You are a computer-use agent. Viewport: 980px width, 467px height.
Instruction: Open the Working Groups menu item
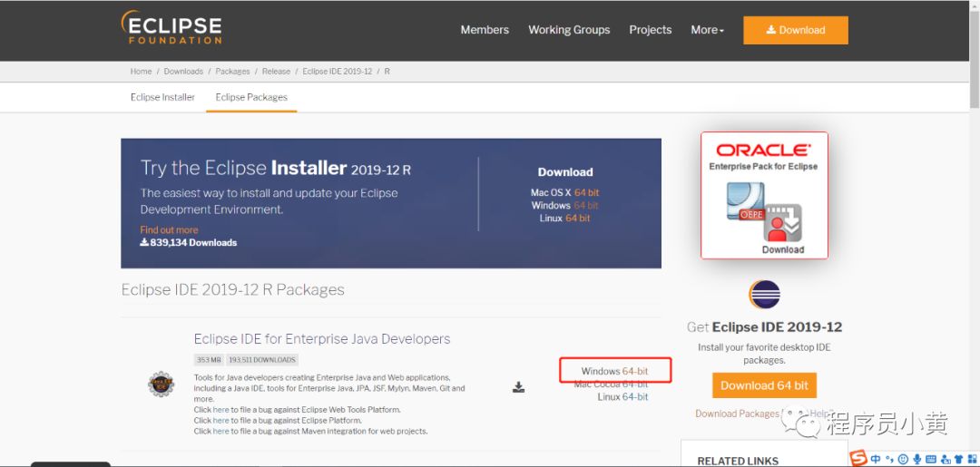[x=569, y=30]
